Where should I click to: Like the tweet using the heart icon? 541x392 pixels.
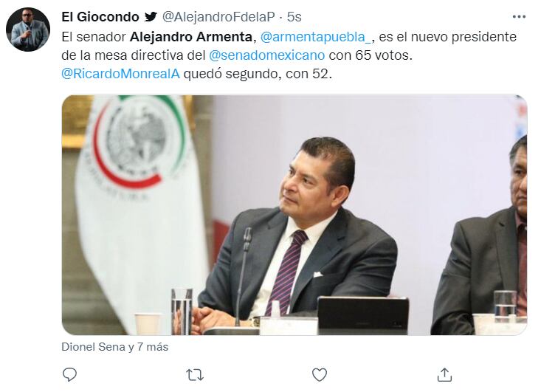click(320, 375)
